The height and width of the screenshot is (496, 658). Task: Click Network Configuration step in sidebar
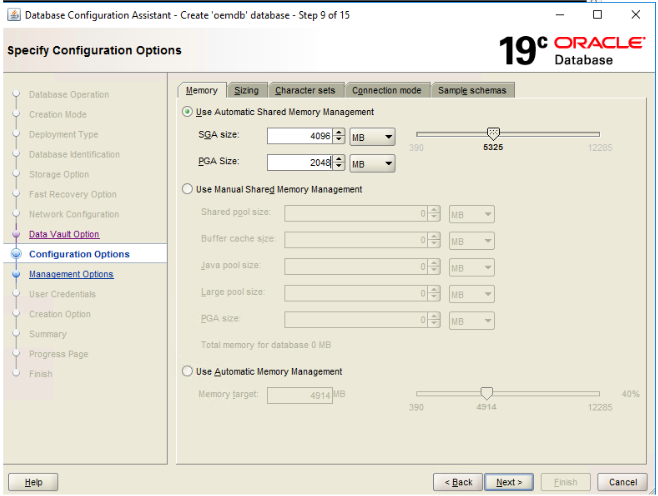pos(74,214)
